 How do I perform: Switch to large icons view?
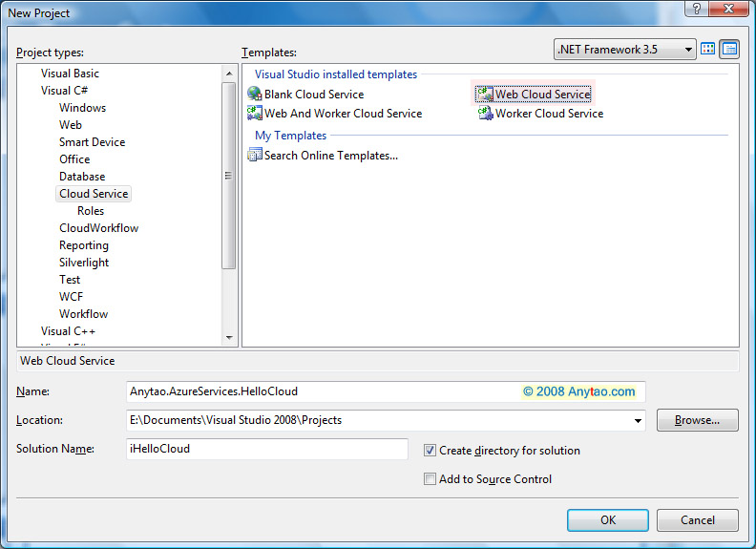click(x=707, y=49)
